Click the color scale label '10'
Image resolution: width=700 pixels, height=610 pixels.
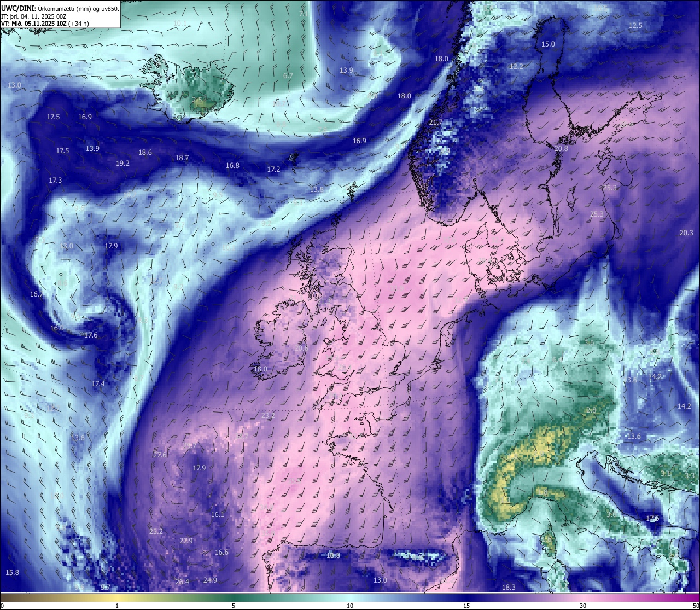350,606
